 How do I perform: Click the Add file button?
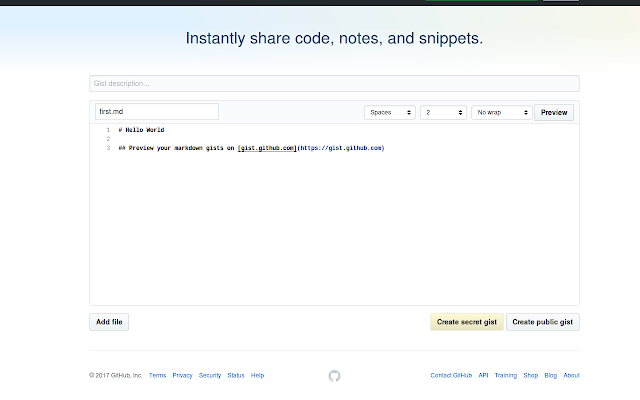click(x=109, y=322)
